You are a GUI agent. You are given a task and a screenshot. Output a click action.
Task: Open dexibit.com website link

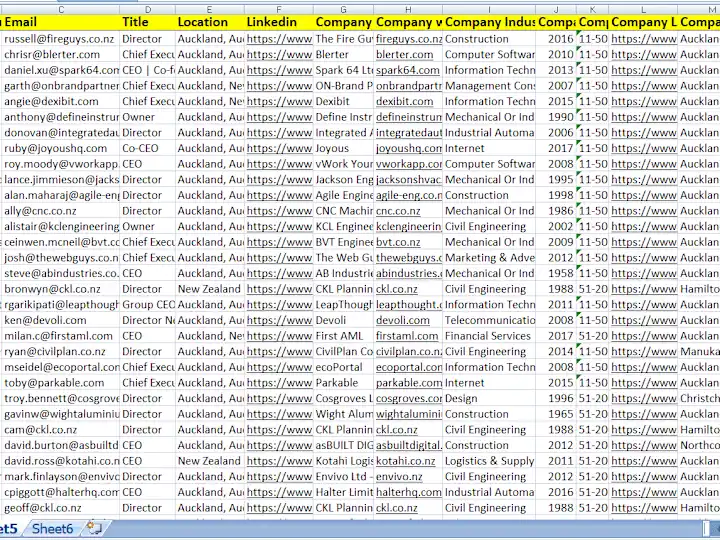pyautogui.click(x=404, y=101)
